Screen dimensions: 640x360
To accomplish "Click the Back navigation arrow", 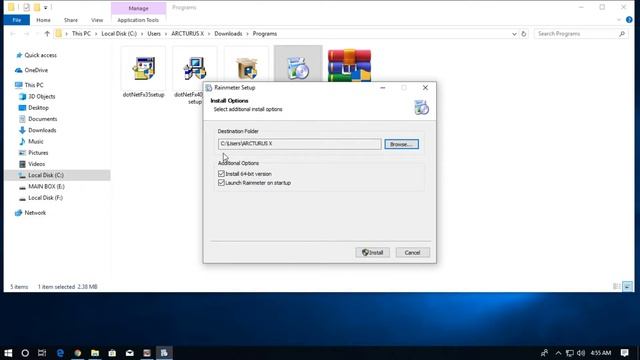I will tap(13, 34).
